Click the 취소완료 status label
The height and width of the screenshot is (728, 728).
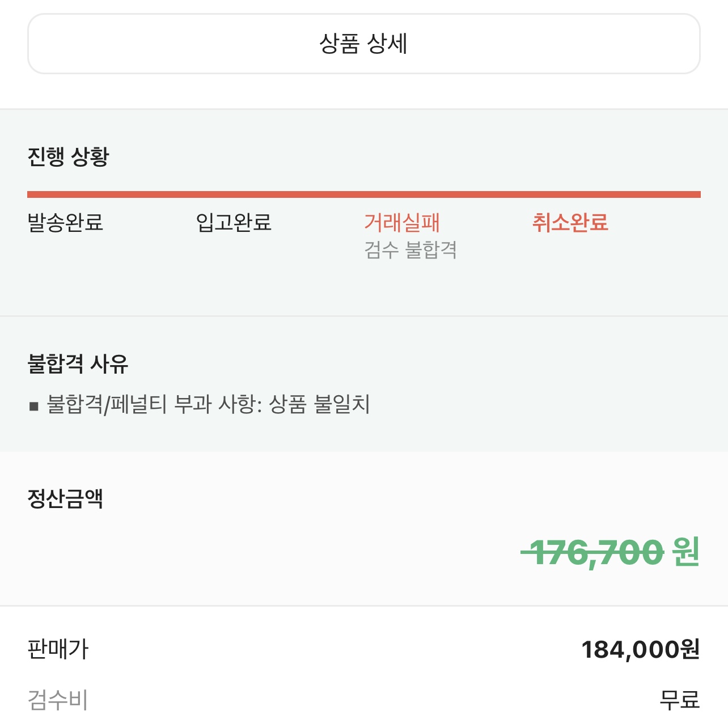570,222
